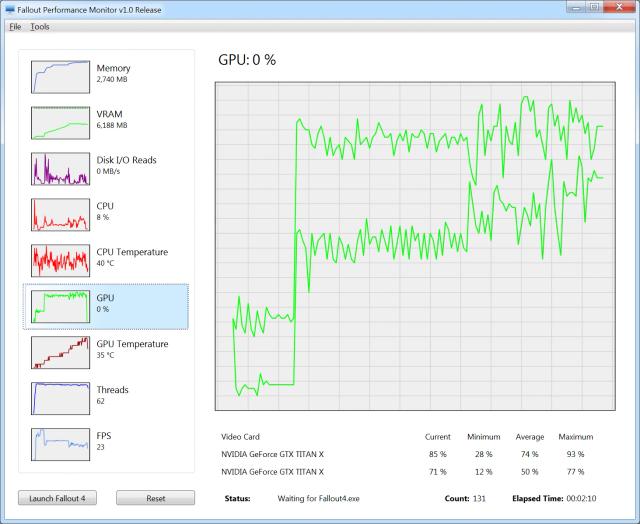This screenshot has width=640, height=524.
Task: Open the Tools menu
Action: [x=40, y=27]
